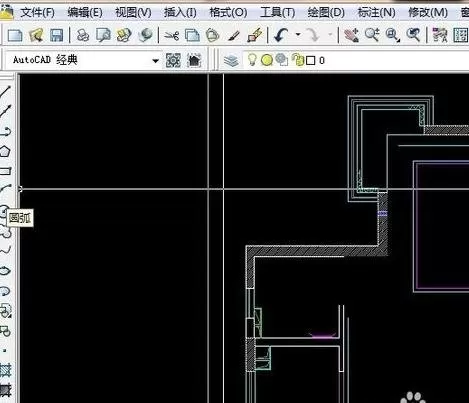This screenshot has width=469, height=403.
Task: Click the grayed Redo arrow
Action: pos(313,35)
